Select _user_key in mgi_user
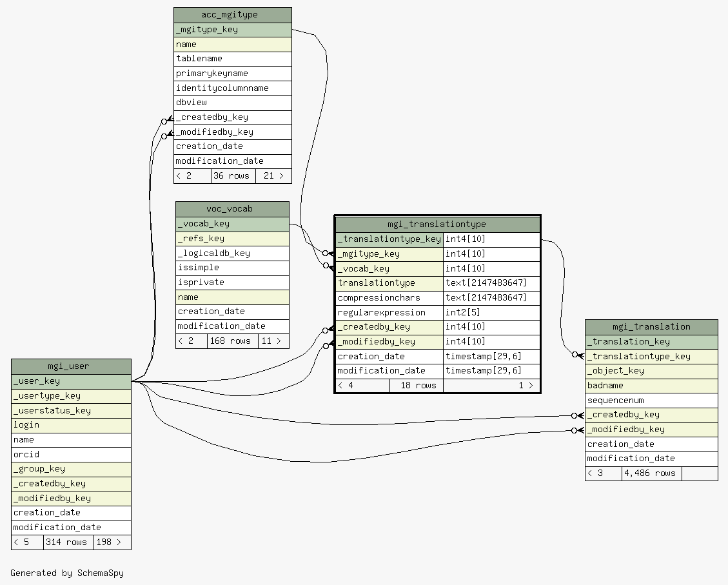728x585 pixels. click(71, 382)
